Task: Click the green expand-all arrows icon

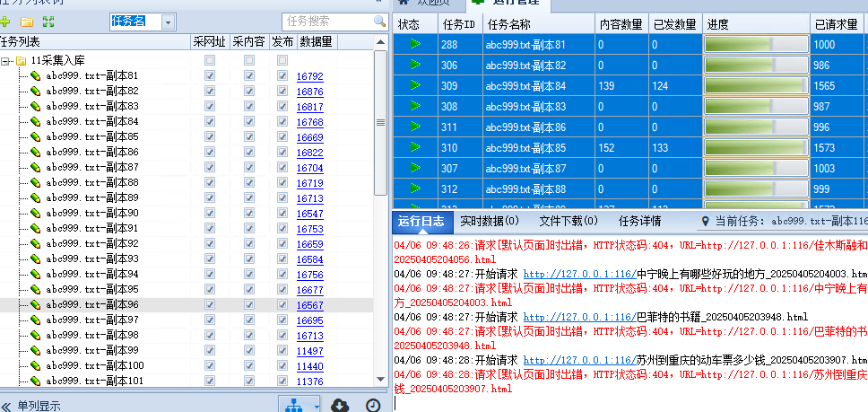Action: pyautogui.click(x=48, y=22)
